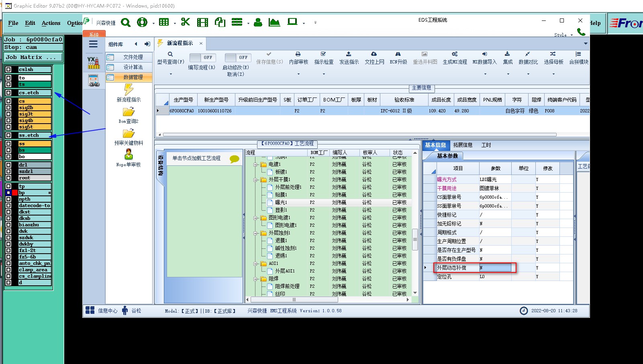The width and height of the screenshot is (643, 364).
Task: Click the ECN升级 icon
Action: 398,58
